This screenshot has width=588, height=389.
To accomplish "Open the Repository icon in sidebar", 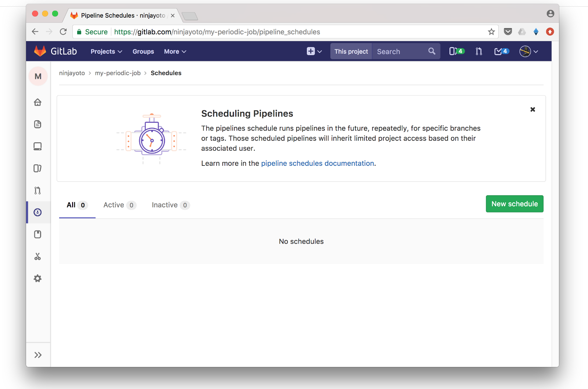I will (x=37, y=124).
